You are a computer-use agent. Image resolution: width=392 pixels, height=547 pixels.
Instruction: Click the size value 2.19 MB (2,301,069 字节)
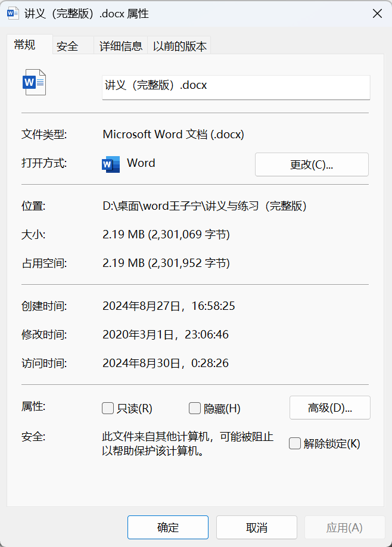166,234
